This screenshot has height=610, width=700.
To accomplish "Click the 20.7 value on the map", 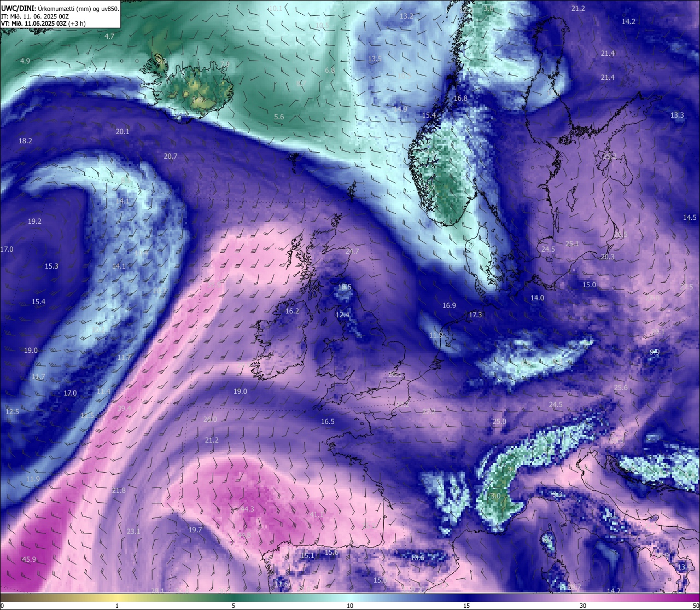I will pyautogui.click(x=171, y=156).
